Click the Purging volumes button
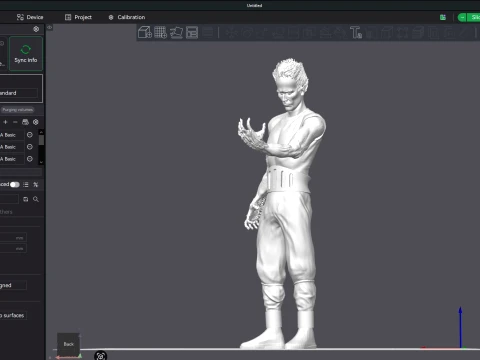480x360 pixels. pos(17,110)
